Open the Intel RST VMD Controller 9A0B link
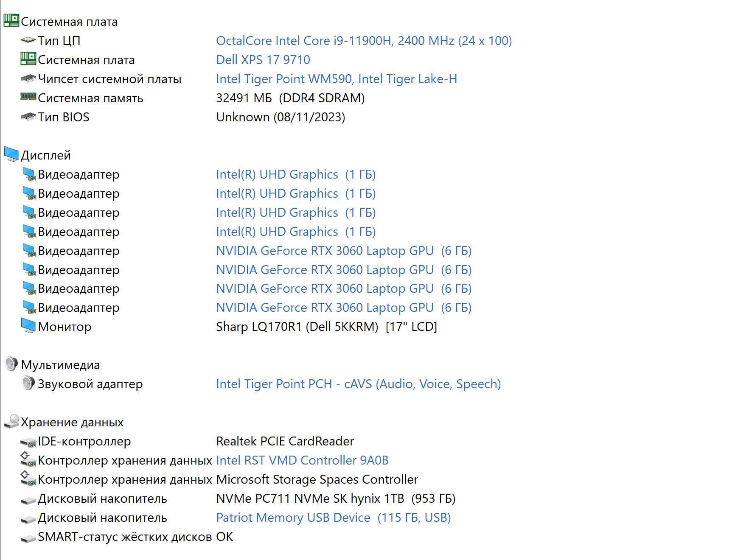The image size is (735, 560). [x=302, y=460]
